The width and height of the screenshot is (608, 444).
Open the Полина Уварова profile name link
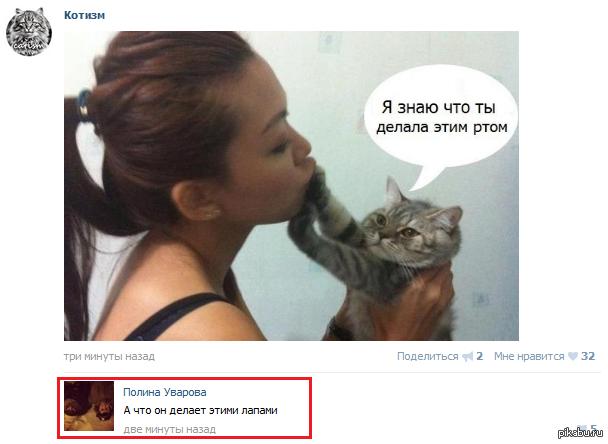pyautogui.click(x=165, y=392)
